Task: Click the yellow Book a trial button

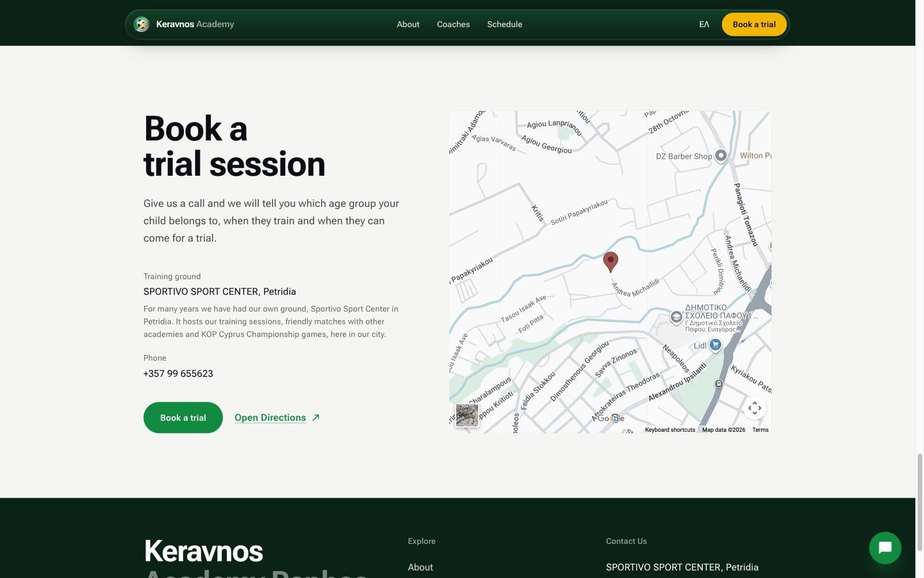Action: coord(754,24)
